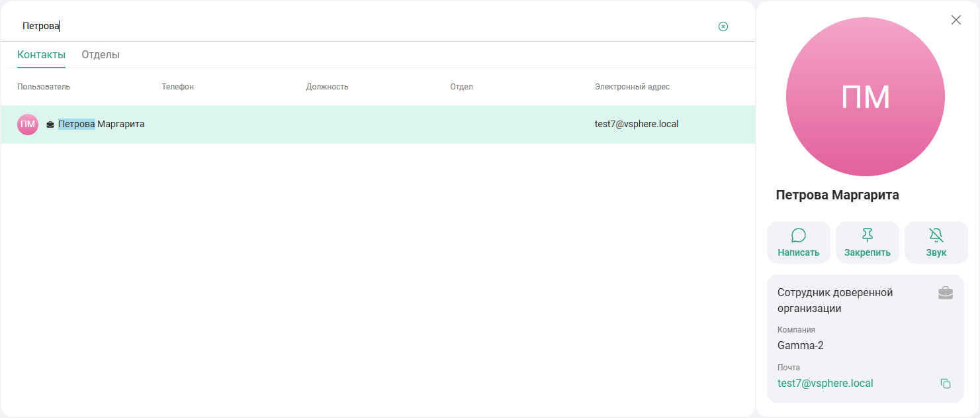
Task: Click the briefcase icon in the organization card
Action: (946, 293)
